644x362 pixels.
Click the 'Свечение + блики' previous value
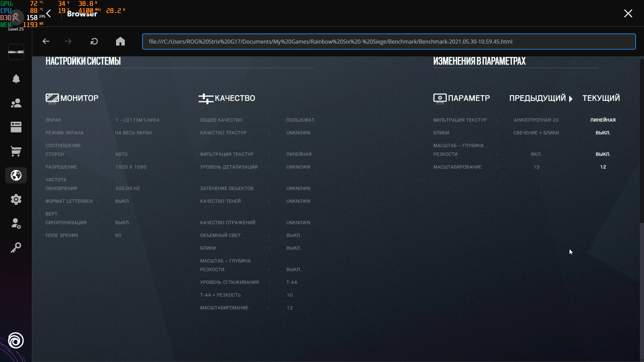[536, 133]
